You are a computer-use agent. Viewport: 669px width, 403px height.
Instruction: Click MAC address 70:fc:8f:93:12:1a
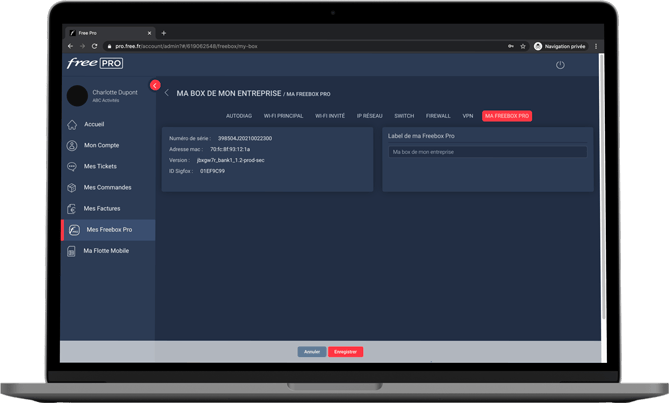[230, 149]
